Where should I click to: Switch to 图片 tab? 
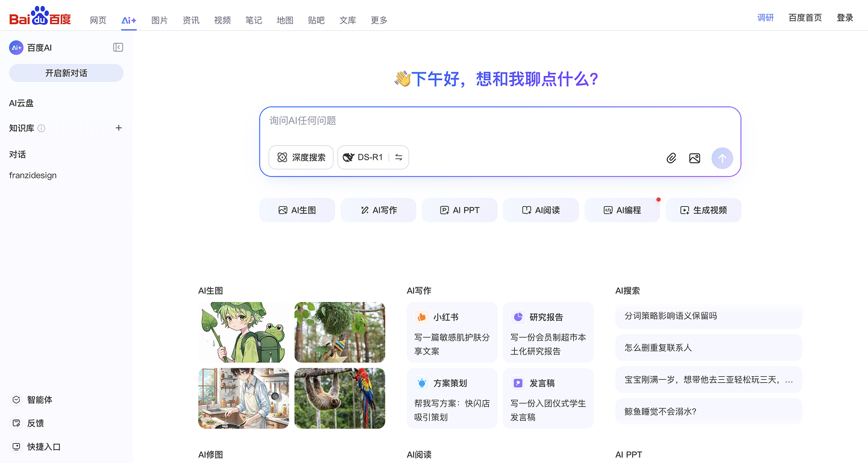[160, 20]
